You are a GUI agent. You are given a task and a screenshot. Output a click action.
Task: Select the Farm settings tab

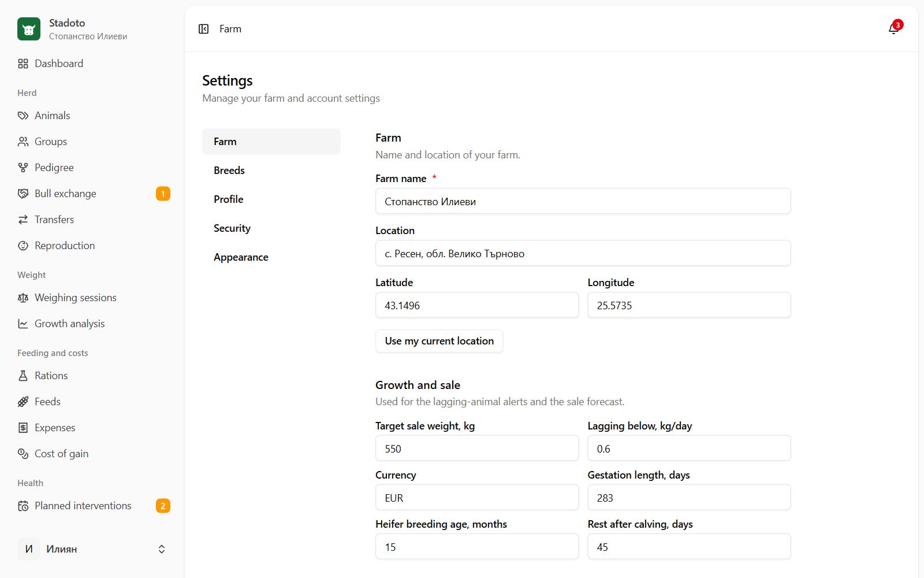tap(271, 142)
